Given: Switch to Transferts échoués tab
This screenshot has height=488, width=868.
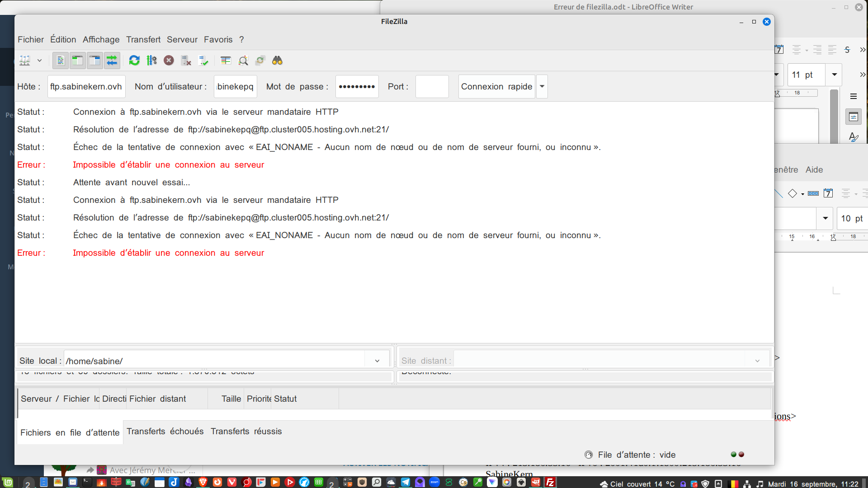Looking at the screenshot, I should pos(165,431).
